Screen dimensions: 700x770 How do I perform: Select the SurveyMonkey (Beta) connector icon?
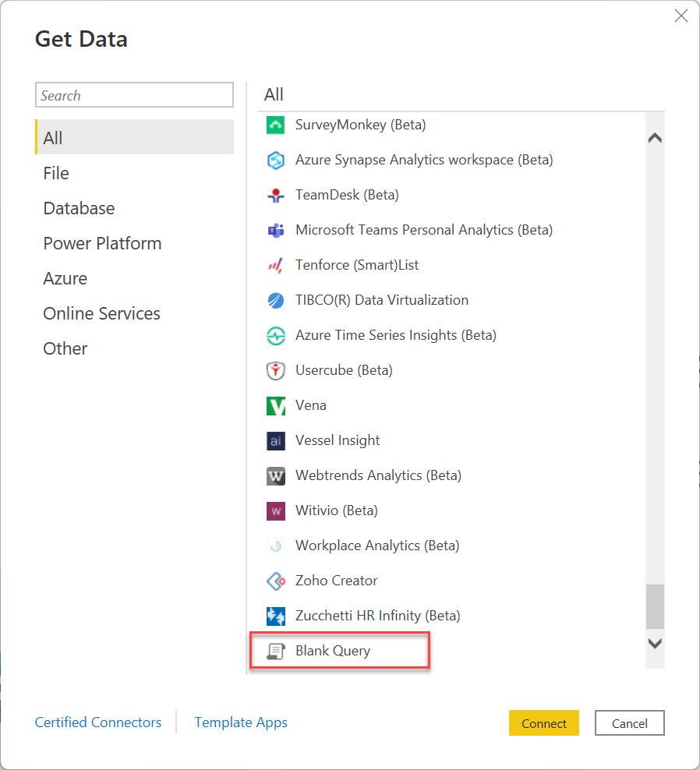tap(276, 125)
